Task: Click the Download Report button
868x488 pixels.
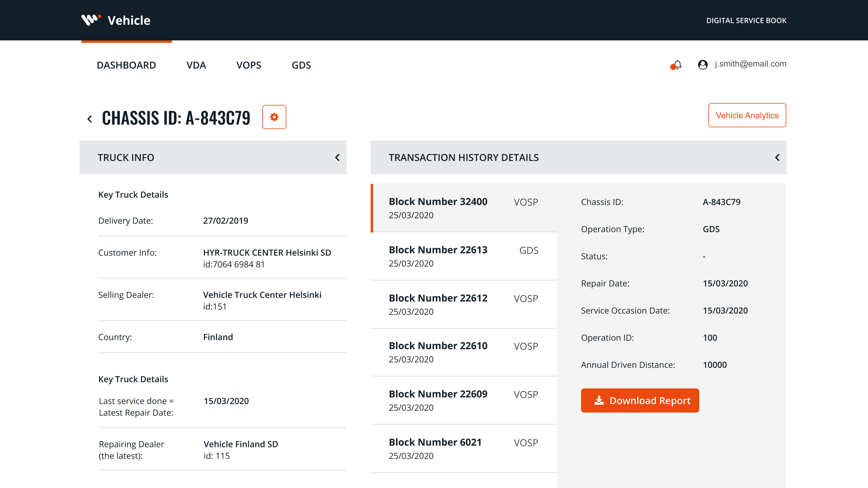Action: tap(640, 400)
